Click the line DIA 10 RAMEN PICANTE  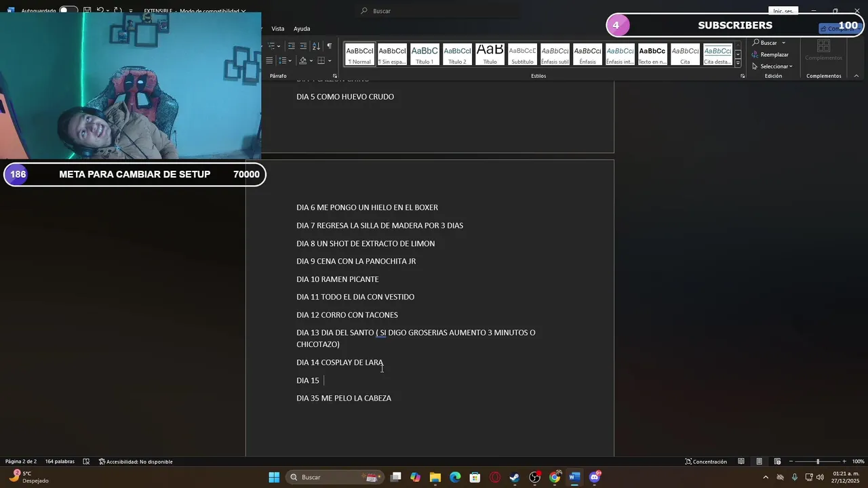point(338,279)
